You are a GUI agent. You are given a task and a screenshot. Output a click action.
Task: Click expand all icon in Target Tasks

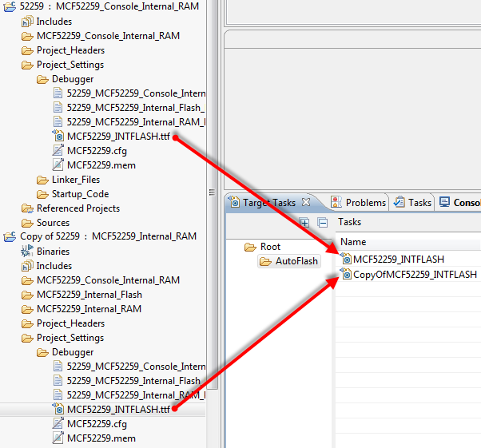[x=304, y=223]
